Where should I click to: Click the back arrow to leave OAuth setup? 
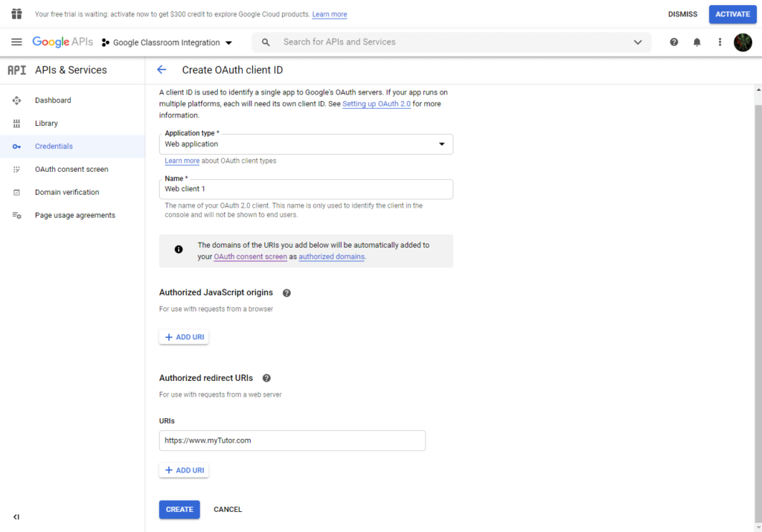[x=161, y=69]
